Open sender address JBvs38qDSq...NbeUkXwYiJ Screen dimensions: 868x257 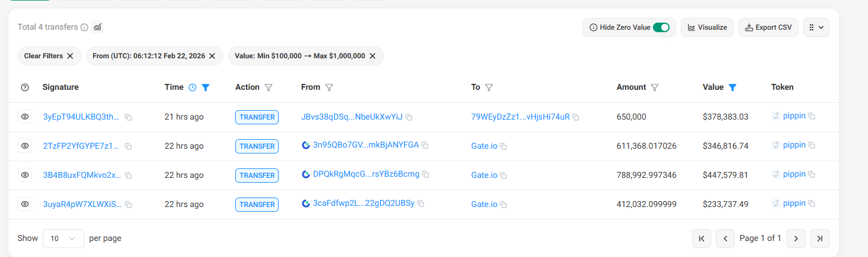tap(352, 117)
